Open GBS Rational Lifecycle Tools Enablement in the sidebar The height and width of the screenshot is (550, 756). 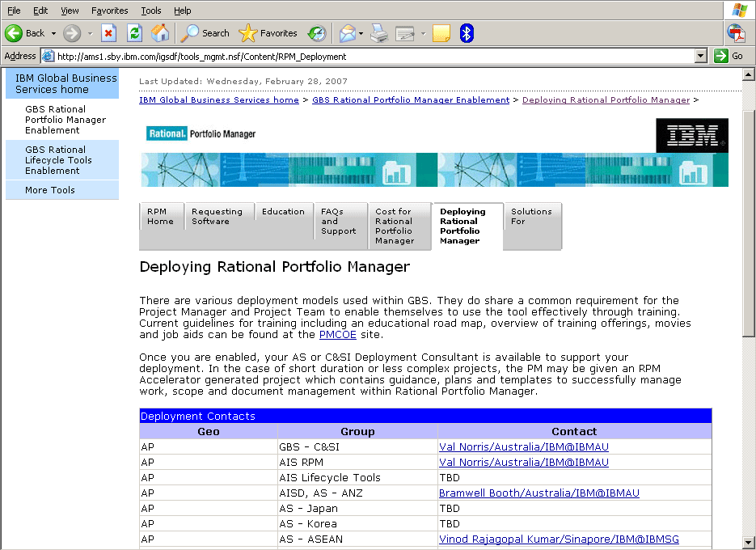pyautogui.click(x=62, y=160)
